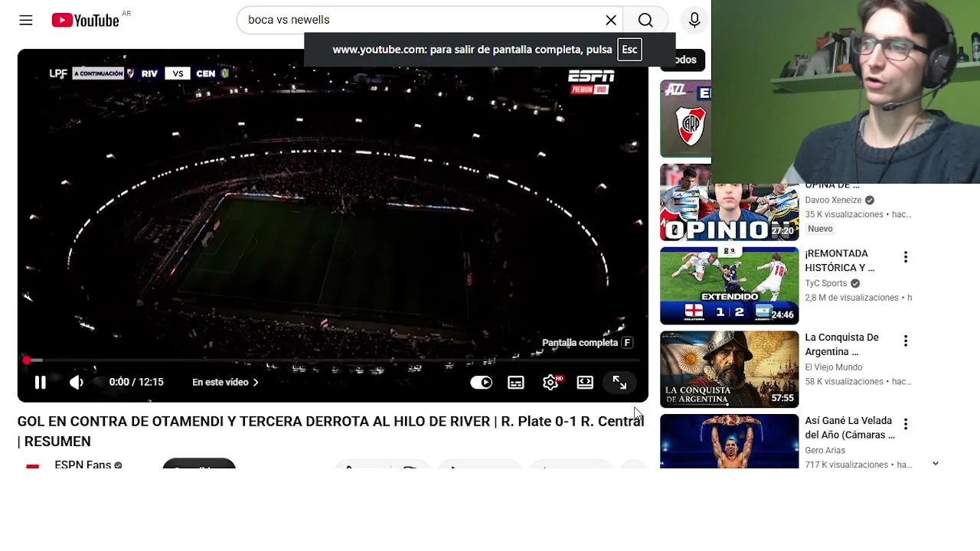Click the '58 K visualizaciones' text

pos(846,381)
